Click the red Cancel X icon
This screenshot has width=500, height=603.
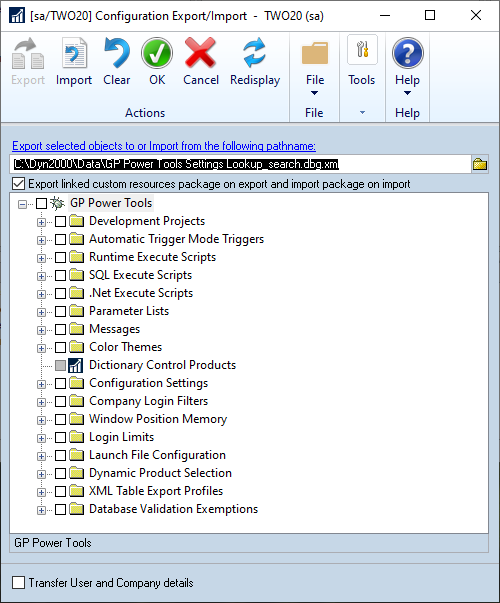[x=200, y=53]
